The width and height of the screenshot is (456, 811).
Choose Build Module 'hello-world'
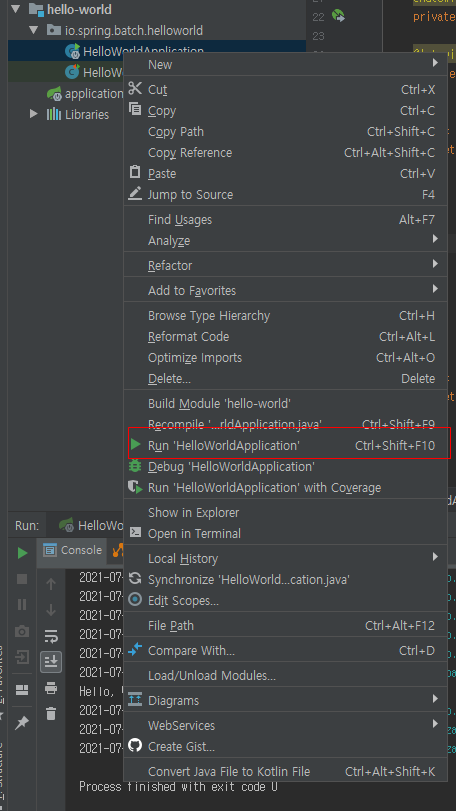(285, 403)
